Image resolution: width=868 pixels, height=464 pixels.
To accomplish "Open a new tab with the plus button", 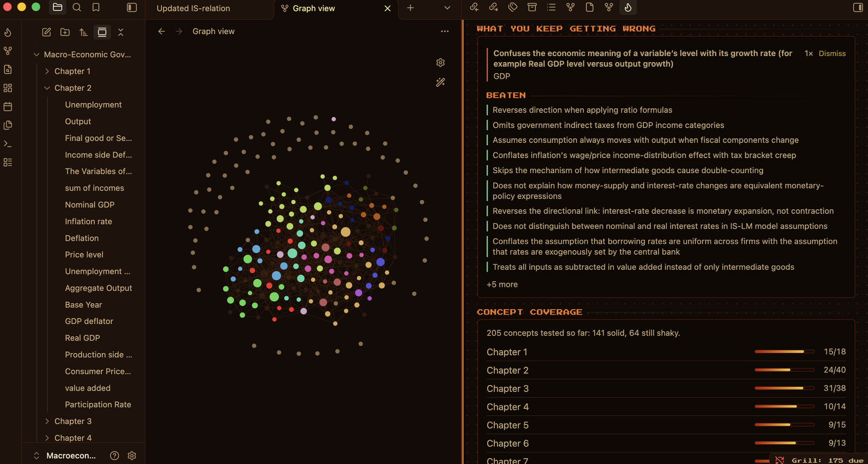I will click(x=410, y=8).
